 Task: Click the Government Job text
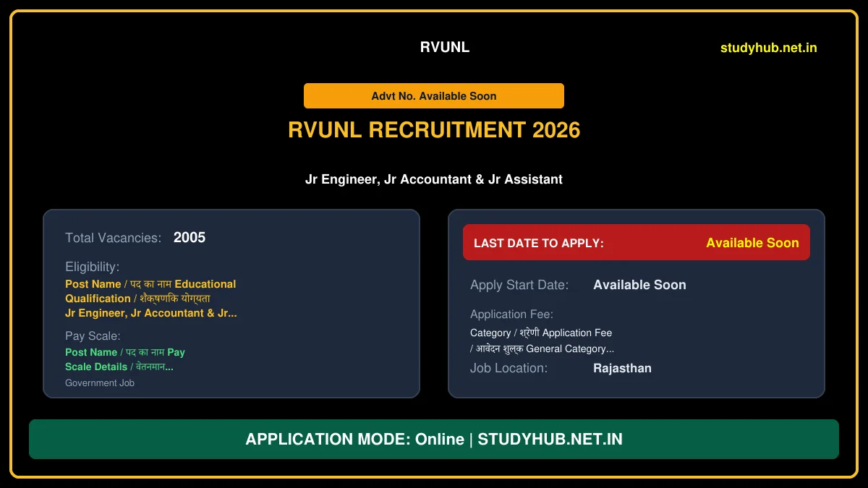[x=100, y=383]
